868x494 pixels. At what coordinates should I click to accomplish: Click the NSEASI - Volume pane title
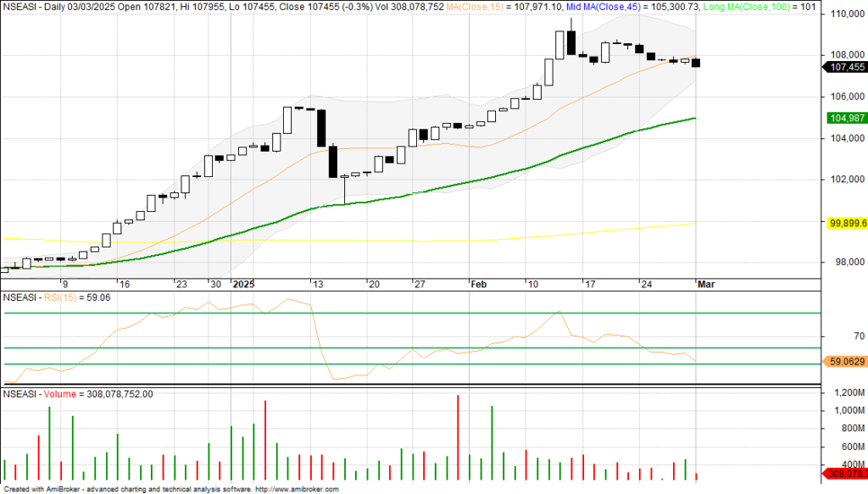coord(78,394)
